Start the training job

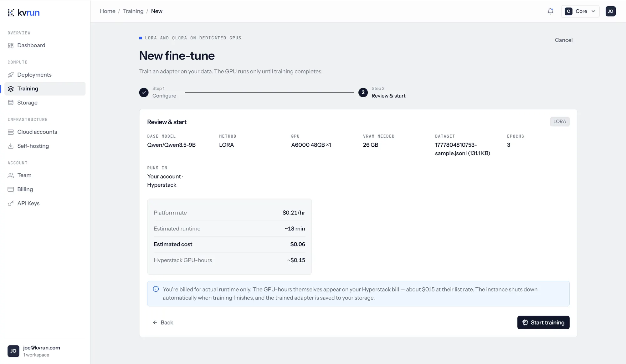pyautogui.click(x=543, y=322)
